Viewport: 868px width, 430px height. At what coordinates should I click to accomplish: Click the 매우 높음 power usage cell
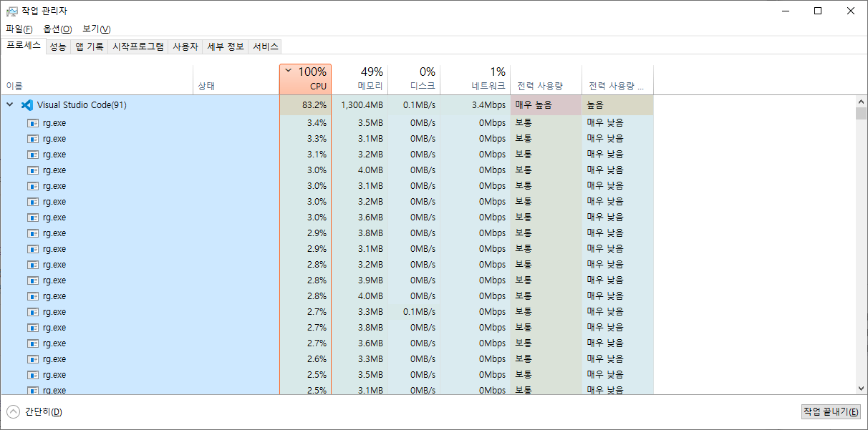click(546, 105)
